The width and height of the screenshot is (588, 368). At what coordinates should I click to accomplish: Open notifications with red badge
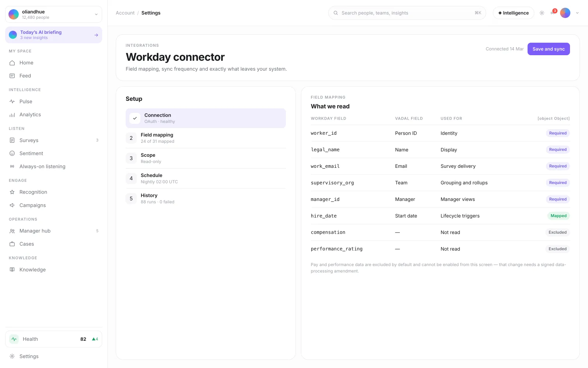point(553,12)
